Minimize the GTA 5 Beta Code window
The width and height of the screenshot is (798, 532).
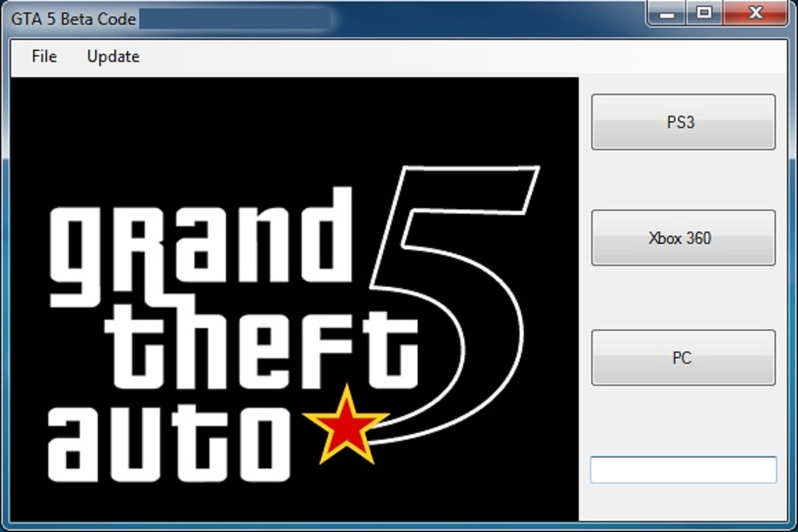[x=666, y=12]
